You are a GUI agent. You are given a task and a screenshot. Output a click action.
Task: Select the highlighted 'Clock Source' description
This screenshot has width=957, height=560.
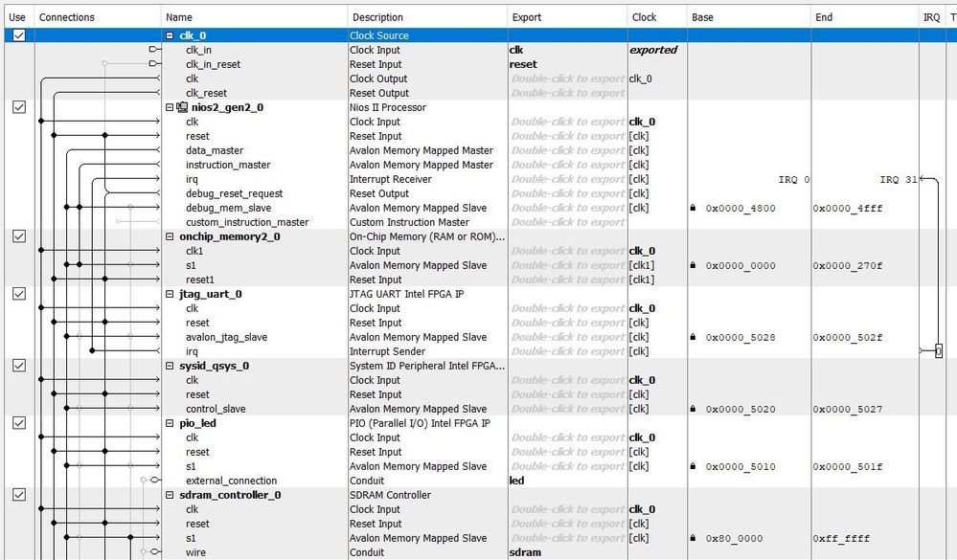[379, 35]
